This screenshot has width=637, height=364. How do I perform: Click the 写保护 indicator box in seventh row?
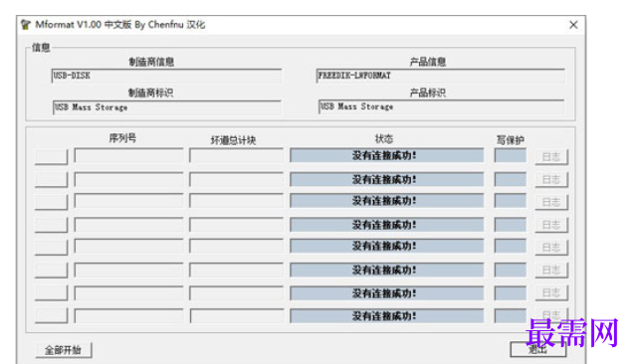[x=511, y=293]
